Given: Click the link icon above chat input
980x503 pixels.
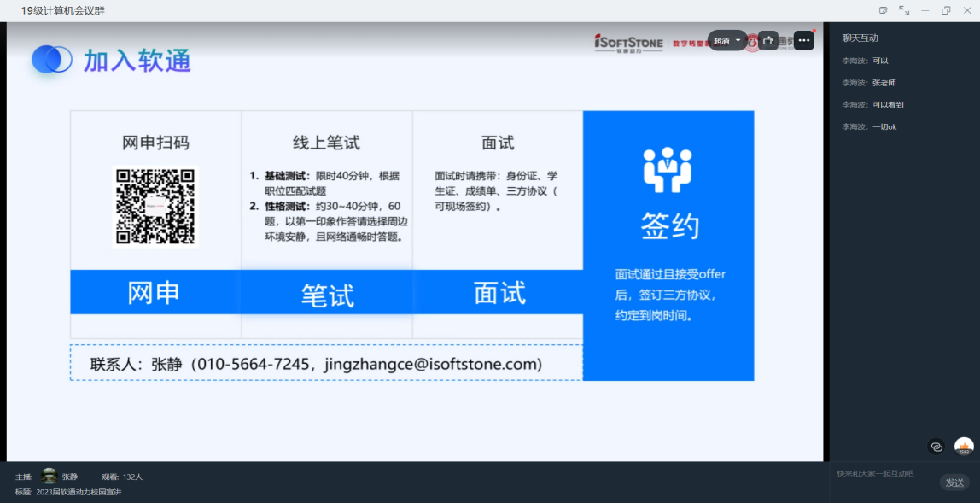Looking at the screenshot, I should pos(936,447).
